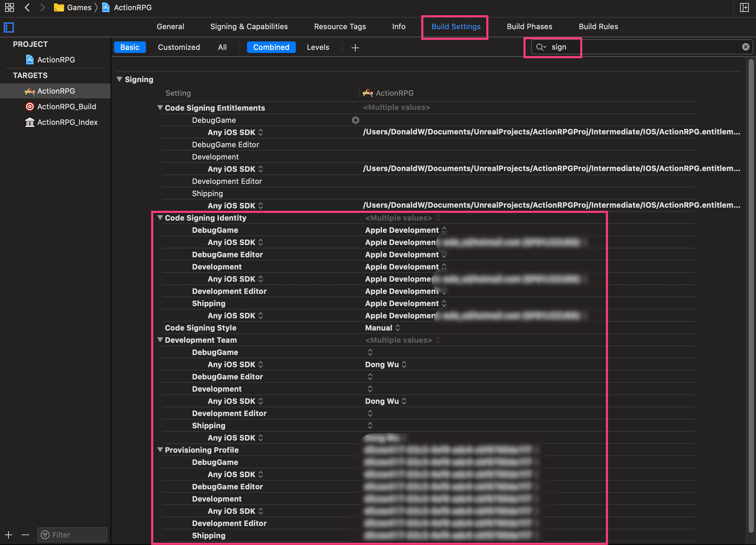Click the add editor icon at top right
Image resolution: width=756 pixels, height=545 pixels.
pyautogui.click(x=744, y=7)
